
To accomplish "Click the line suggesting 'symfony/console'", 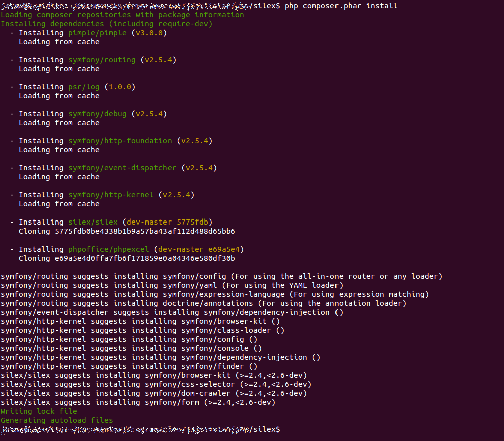I will pyautogui.click(x=131, y=347).
